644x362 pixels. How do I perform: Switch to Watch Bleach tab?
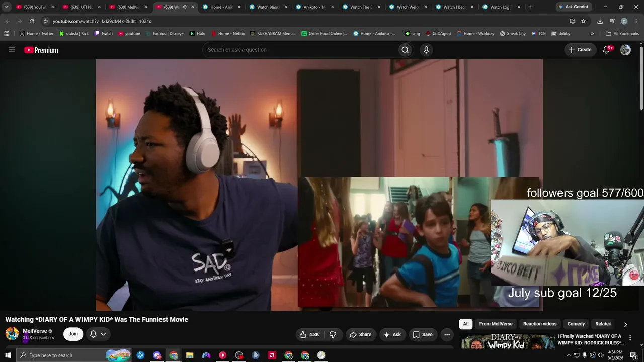coord(265,7)
